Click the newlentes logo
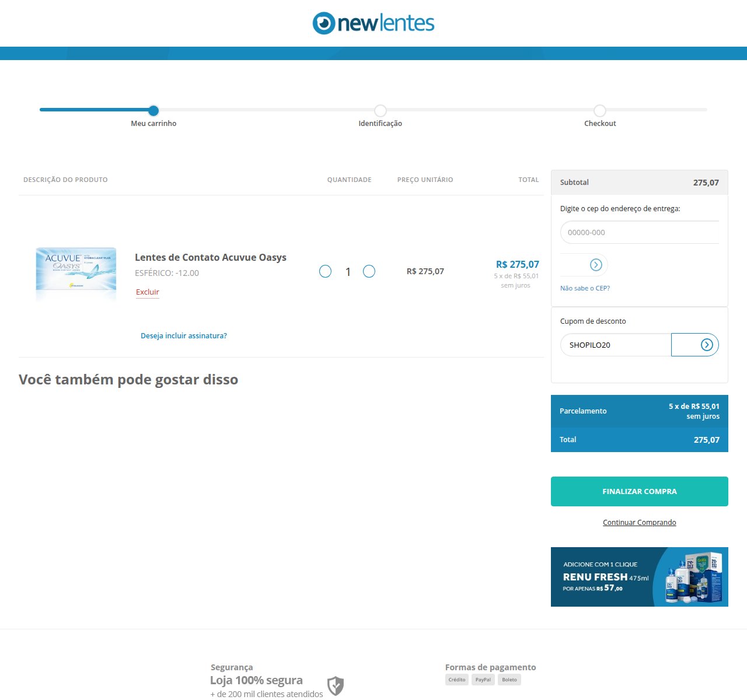Viewport: 747px width, 700px height. tap(373, 23)
